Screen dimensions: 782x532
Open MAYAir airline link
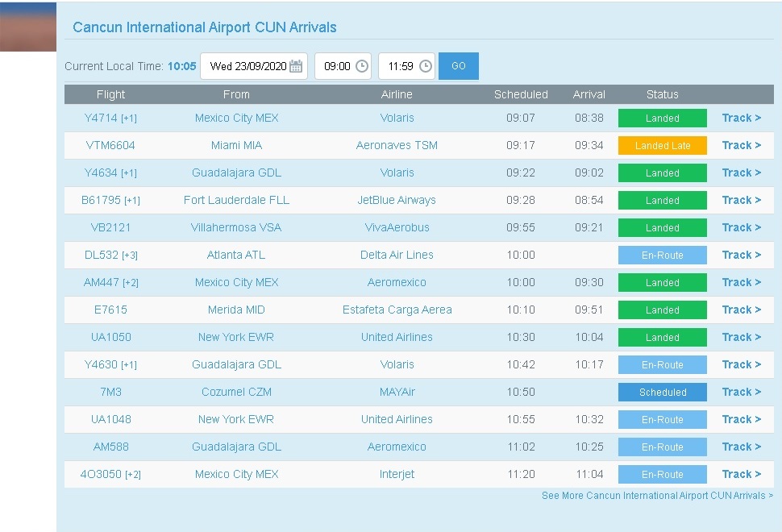(x=397, y=392)
